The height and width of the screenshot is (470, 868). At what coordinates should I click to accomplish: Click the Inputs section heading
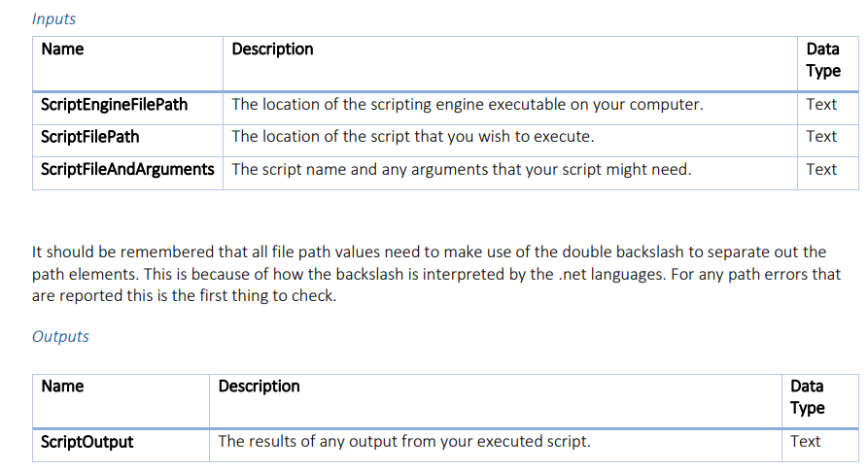tap(53, 18)
